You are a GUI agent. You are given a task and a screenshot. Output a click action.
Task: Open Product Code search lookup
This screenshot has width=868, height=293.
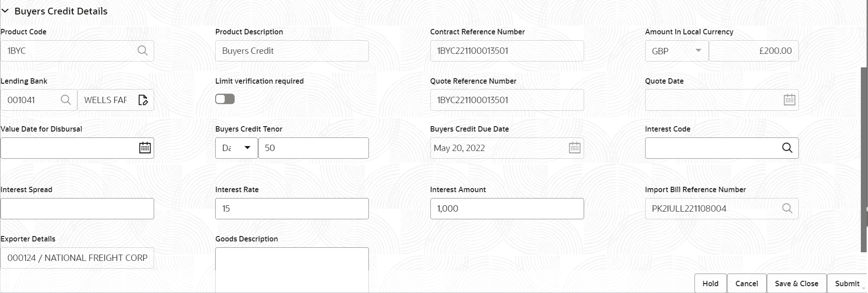[x=142, y=51]
